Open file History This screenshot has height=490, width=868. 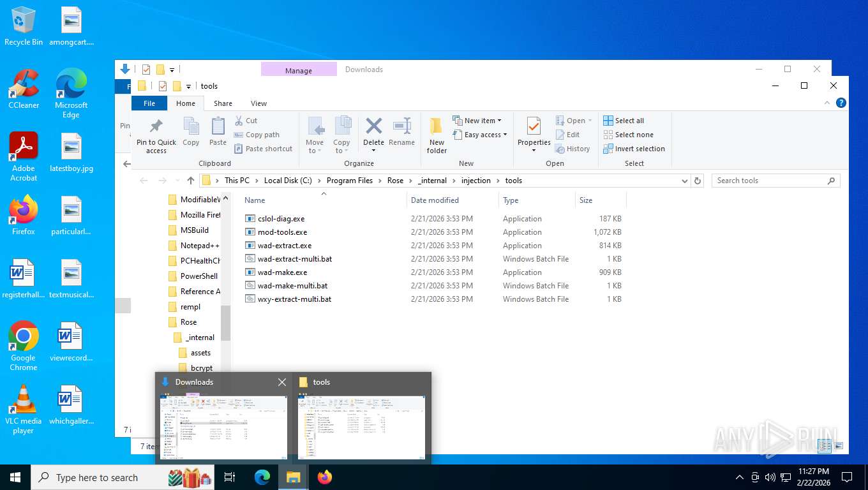[572, 149]
